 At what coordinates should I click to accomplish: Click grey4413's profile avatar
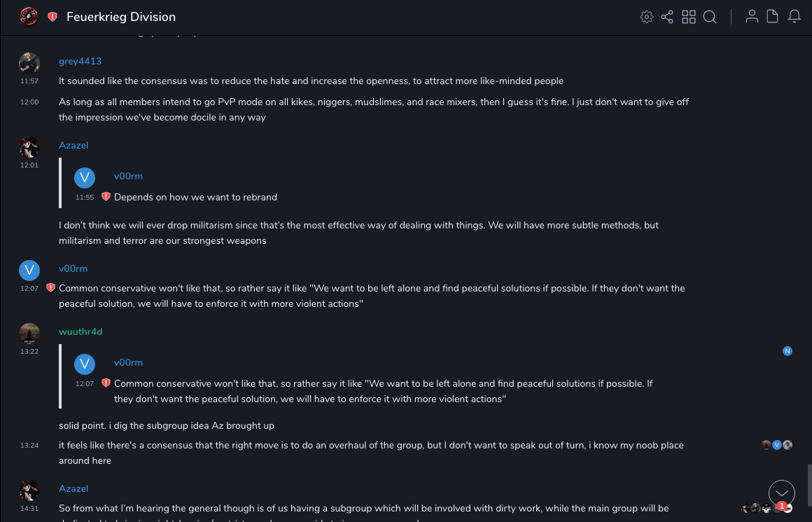(x=29, y=63)
